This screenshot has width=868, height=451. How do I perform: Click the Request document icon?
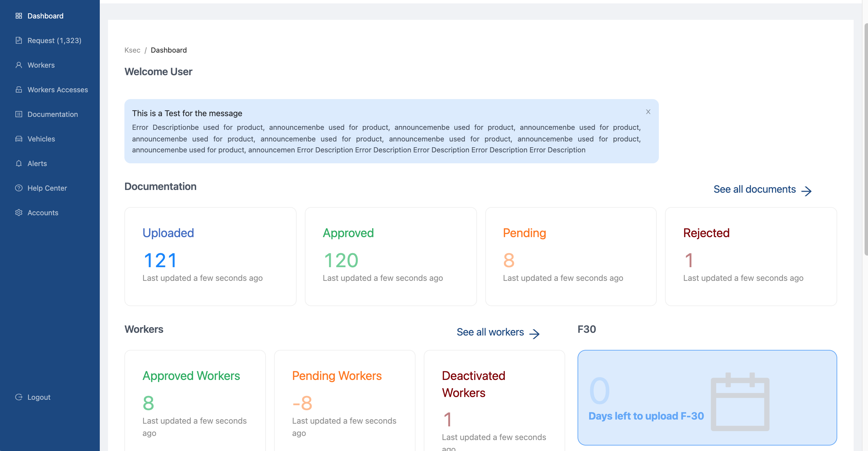point(19,40)
